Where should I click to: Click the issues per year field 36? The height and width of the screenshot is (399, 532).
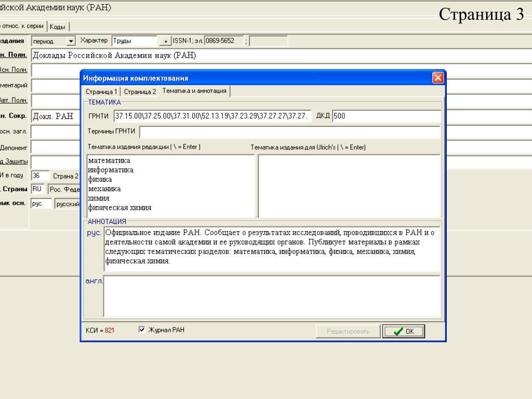pyautogui.click(x=41, y=176)
